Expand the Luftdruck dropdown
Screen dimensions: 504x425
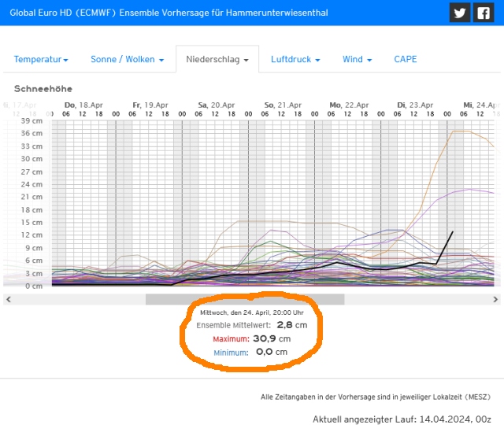(x=295, y=60)
